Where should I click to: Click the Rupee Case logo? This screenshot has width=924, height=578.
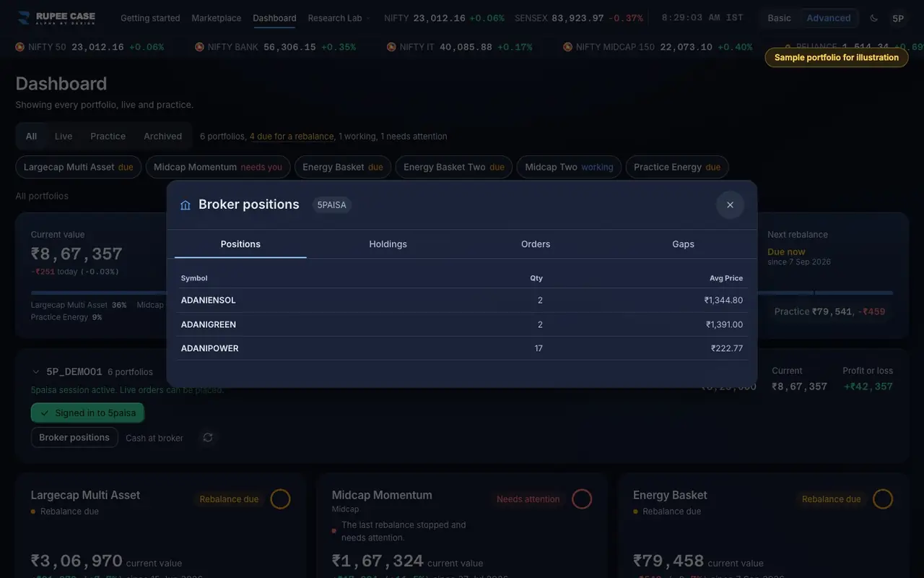(x=56, y=18)
